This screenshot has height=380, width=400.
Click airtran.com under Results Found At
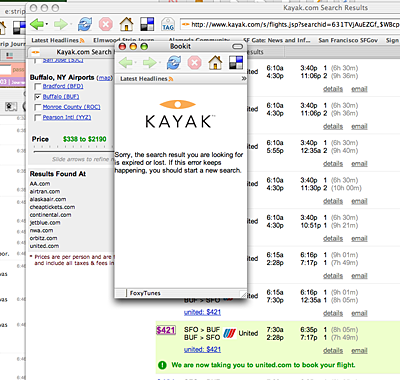(x=45, y=191)
